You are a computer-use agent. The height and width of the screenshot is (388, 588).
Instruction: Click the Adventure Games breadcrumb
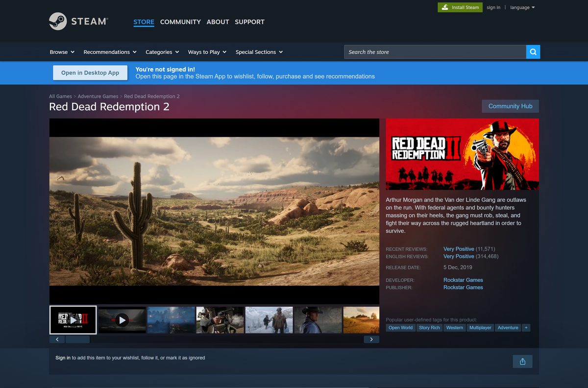[x=98, y=97]
